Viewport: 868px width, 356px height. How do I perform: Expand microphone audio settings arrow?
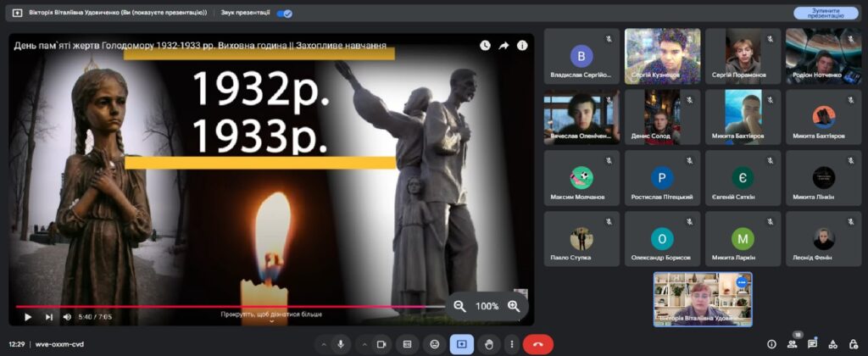[323, 344]
